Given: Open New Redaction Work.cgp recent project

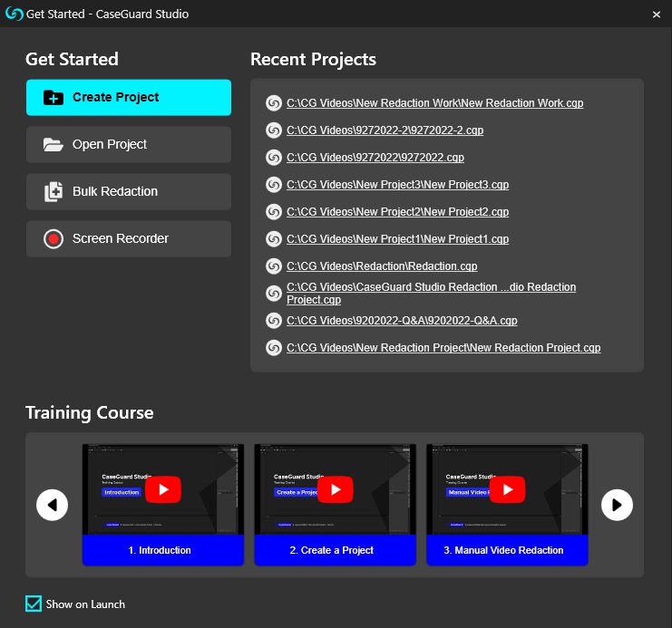Looking at the screenshot, I should click(434, 103).
